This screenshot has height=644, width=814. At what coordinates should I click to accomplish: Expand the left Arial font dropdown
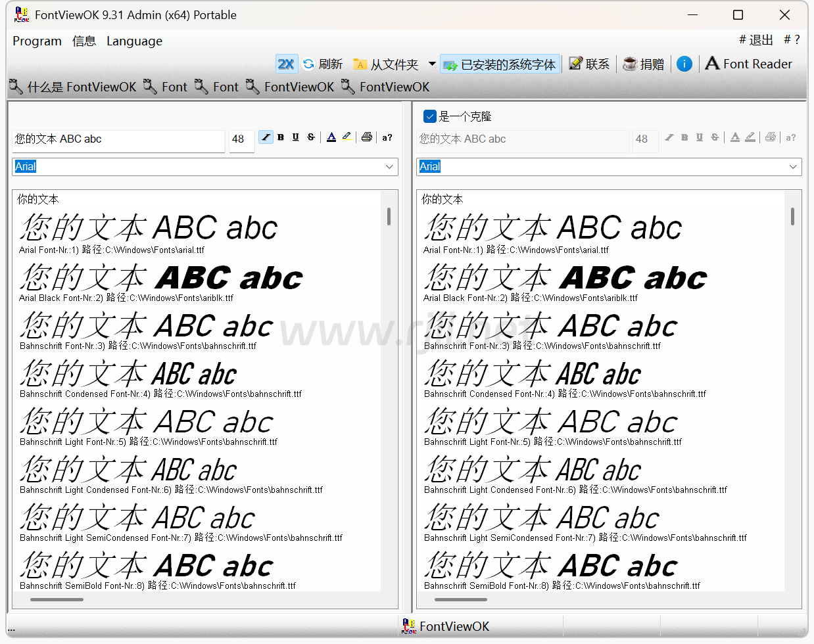click(389, 167)
